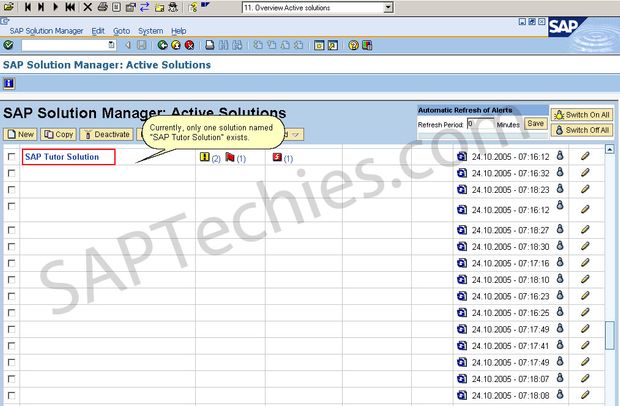620x406 pixels.
Task: Tick the SAP Tutor Solution checkbox
Action: point(11,157)
